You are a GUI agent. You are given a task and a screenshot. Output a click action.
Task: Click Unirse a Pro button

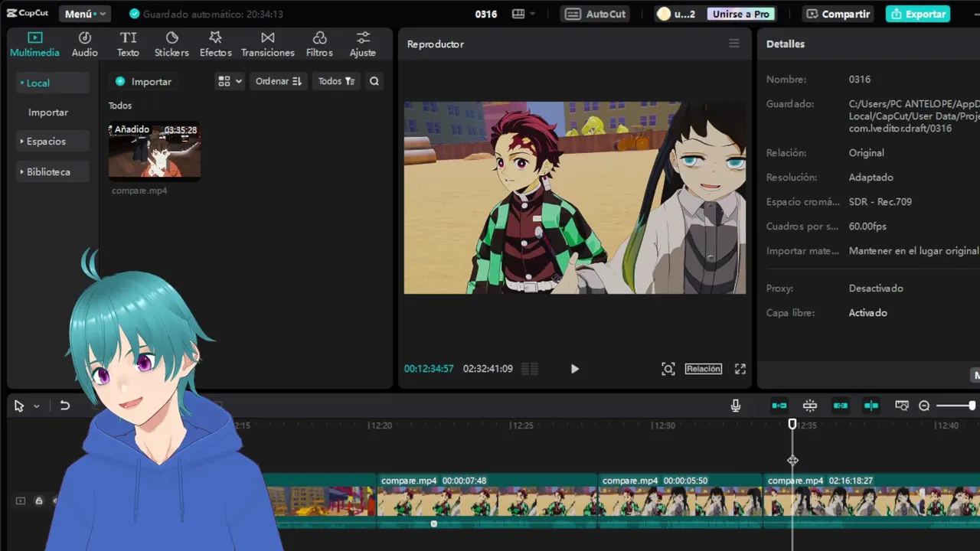[x=740, y=14]
